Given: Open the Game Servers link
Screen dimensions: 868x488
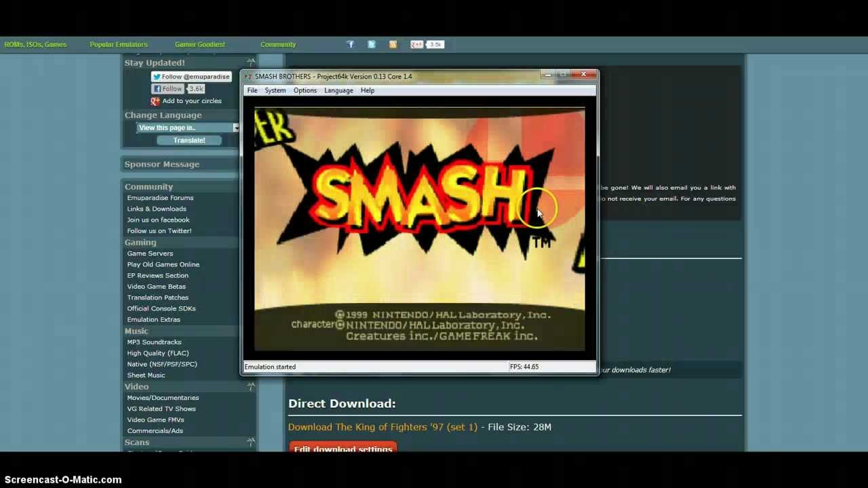Looking at the screenshot, I should [x=150, y=253].
